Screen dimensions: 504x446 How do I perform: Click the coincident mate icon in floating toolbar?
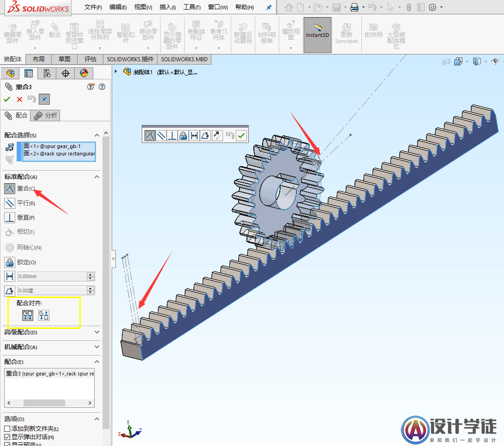(x=150, y=136)
